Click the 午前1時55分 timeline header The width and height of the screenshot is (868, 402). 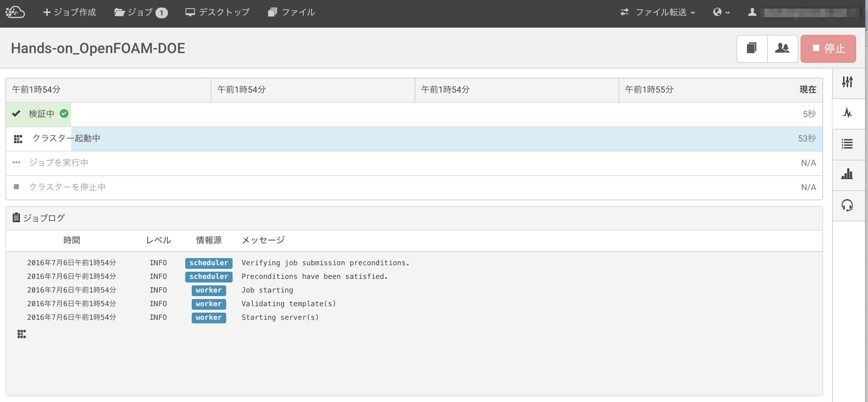pos(649,89)
